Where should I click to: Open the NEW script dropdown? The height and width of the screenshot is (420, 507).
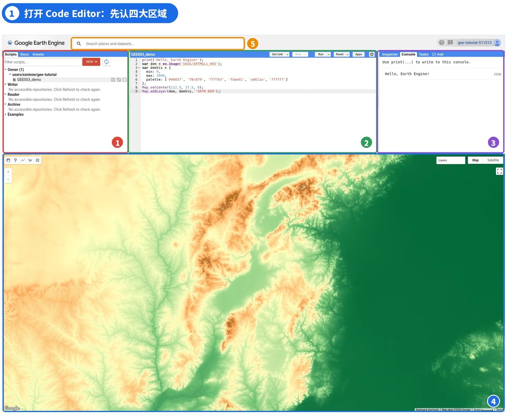click(x=91, y=62)
